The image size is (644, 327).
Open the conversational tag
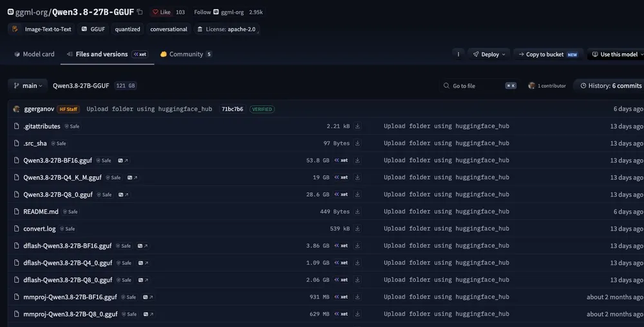tap(168, 29)
